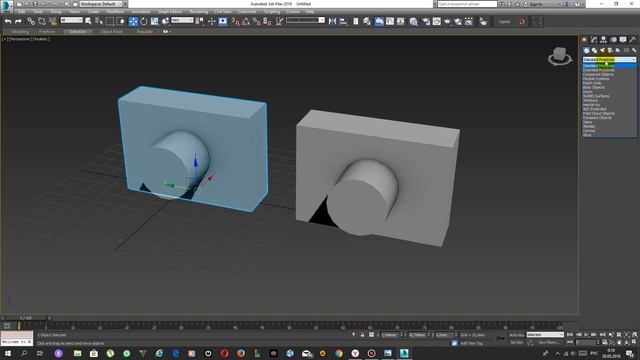This screenshot has height=360, width=640.
Task: Choose Compound Objects from the list
Action: [598, 74]
